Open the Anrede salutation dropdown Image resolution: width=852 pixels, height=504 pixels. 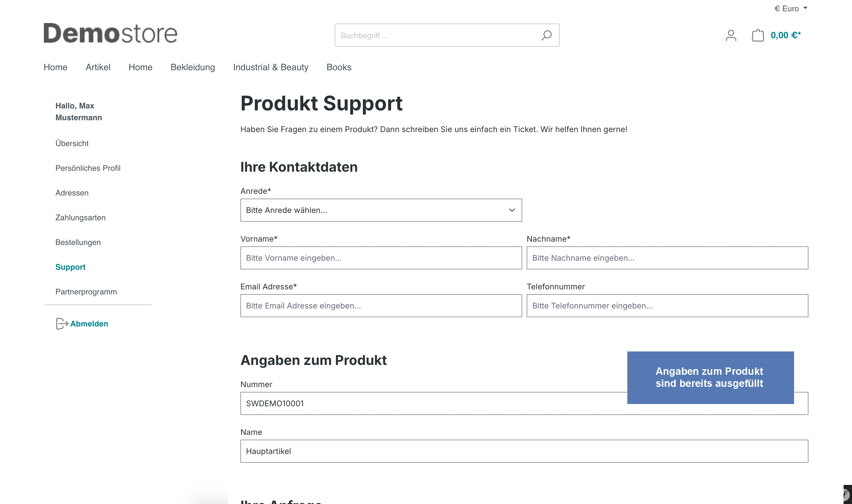coord(381,210)
